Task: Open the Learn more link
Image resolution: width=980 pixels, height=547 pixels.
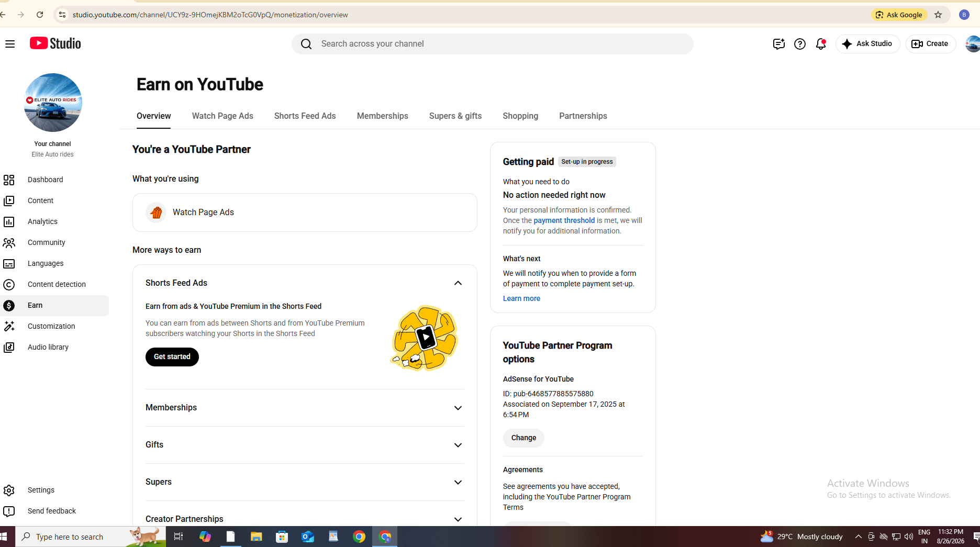Action: pyautogui.click(x=521, y=299)
